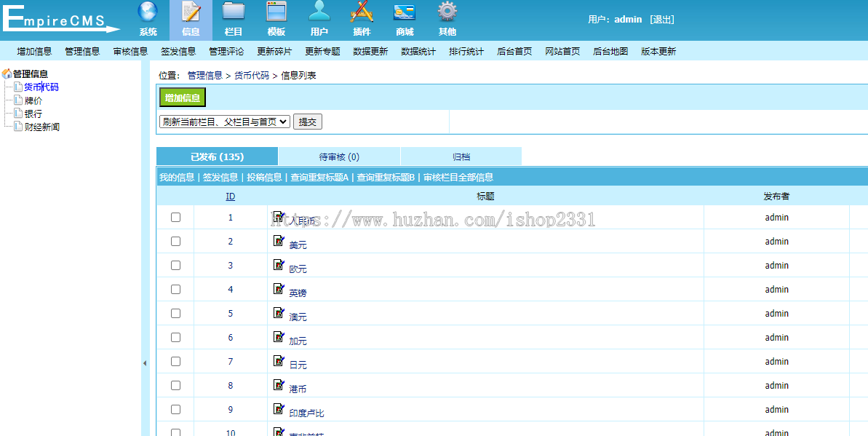The image size is (868, 436).
Task: Open the 美元 title link
Action: tap(298, 245)
